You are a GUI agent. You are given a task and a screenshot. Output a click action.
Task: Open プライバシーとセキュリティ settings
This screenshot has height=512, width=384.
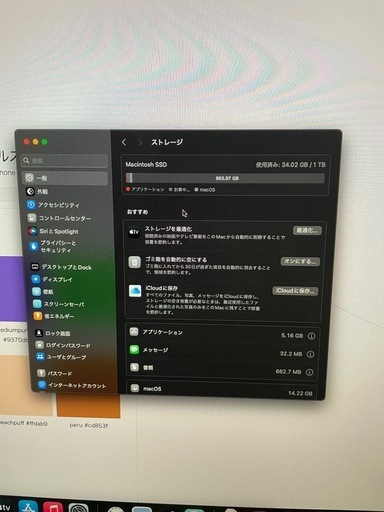tap(53, 246)
